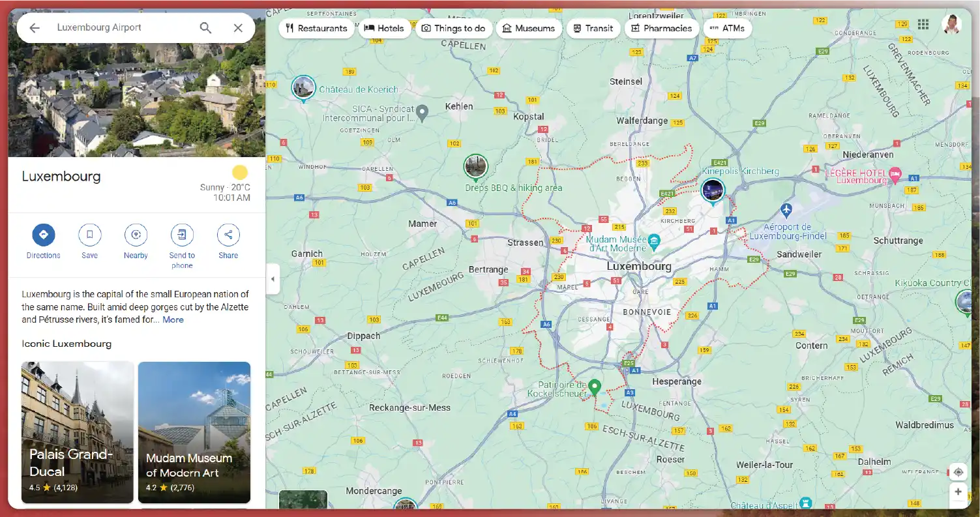Show your location with the crosshair button
This screenshot has height=517, width=980.
tap(958, 471)
